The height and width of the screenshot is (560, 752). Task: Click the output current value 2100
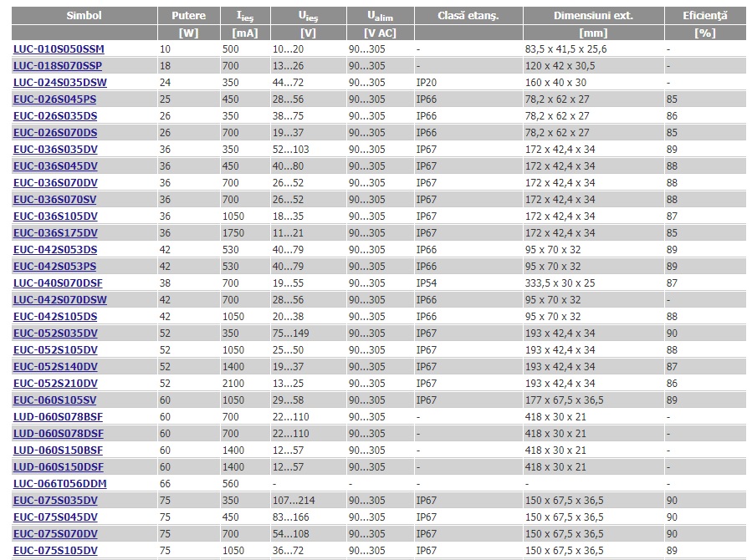point(233,384)
